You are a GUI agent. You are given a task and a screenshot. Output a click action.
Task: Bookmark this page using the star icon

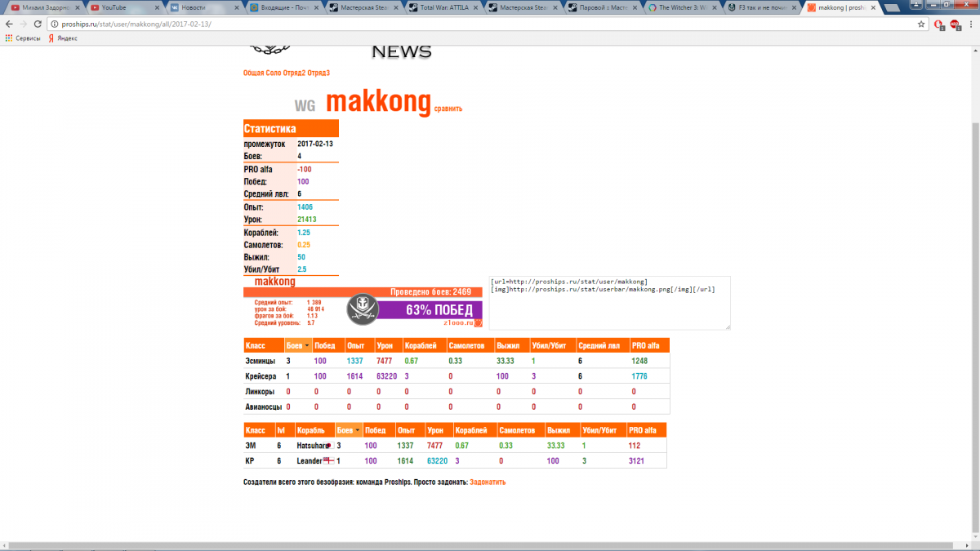921,24
